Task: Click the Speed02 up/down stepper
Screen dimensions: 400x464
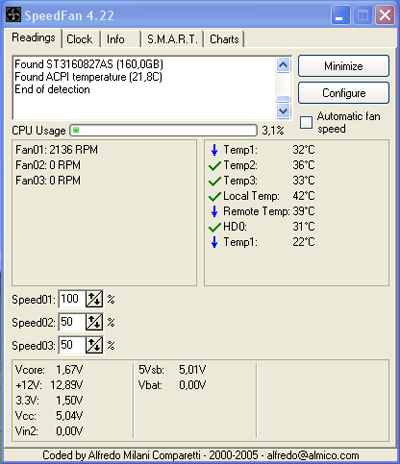Action: (94, 322)
